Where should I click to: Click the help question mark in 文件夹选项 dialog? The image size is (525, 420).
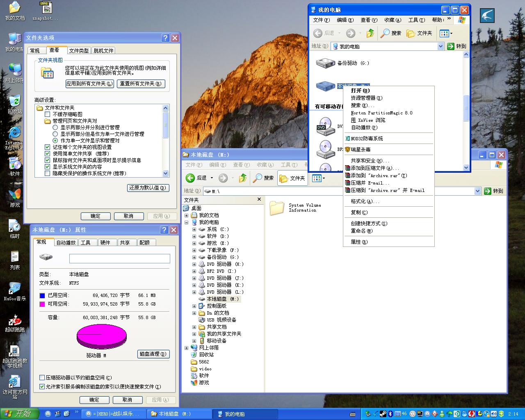165,38
